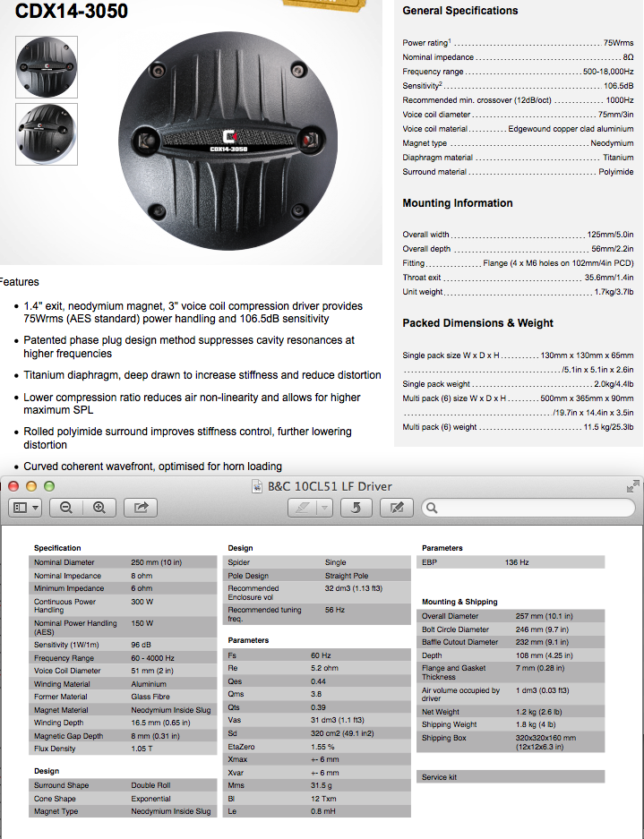Click the 35.6mm/1.4in throat exit value
Viewport: 644px width, 839px height.
pyautogui.click(x=609, y=278)
